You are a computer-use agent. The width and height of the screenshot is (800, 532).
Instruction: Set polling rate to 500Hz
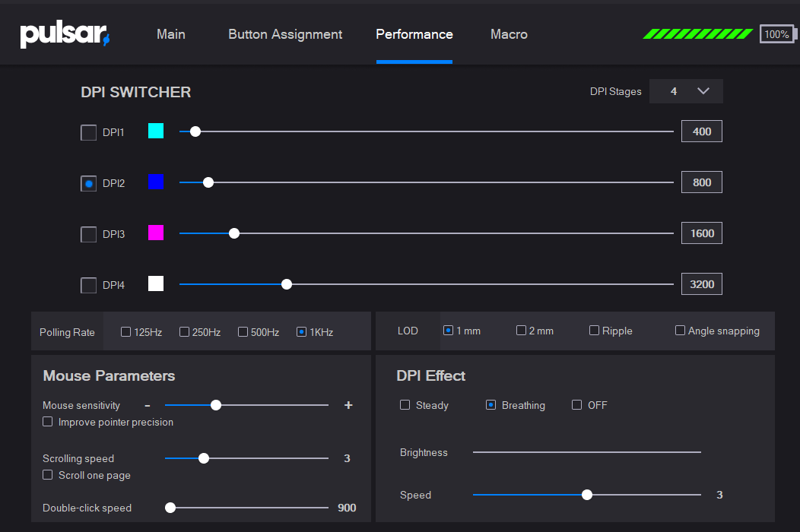click(243, 332)
